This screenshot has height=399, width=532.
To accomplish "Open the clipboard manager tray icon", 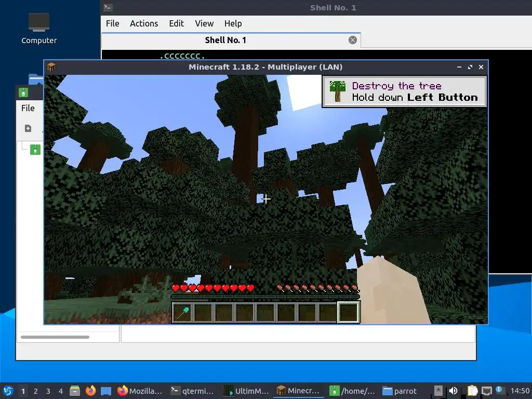I will point(472,391).
